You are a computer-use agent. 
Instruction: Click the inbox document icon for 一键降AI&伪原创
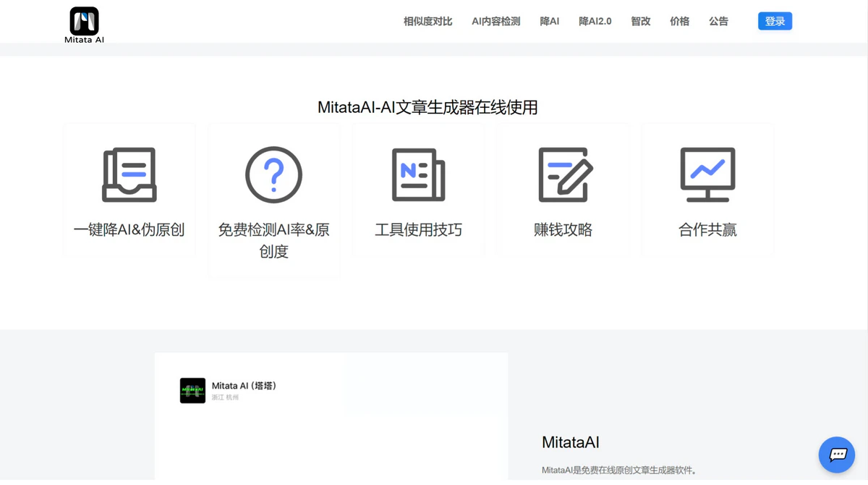[129, 175]
